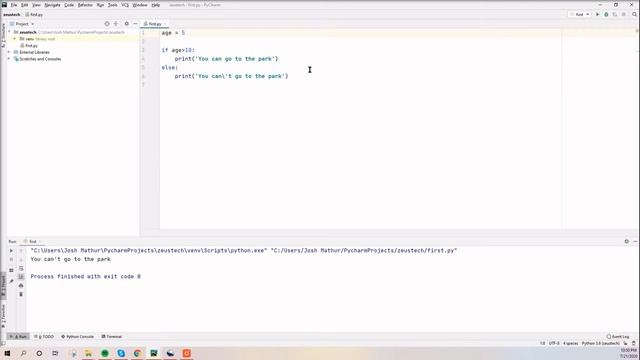Open the Window menu
The width and height of the screenshot is (640, 360).
click(140, 5)
